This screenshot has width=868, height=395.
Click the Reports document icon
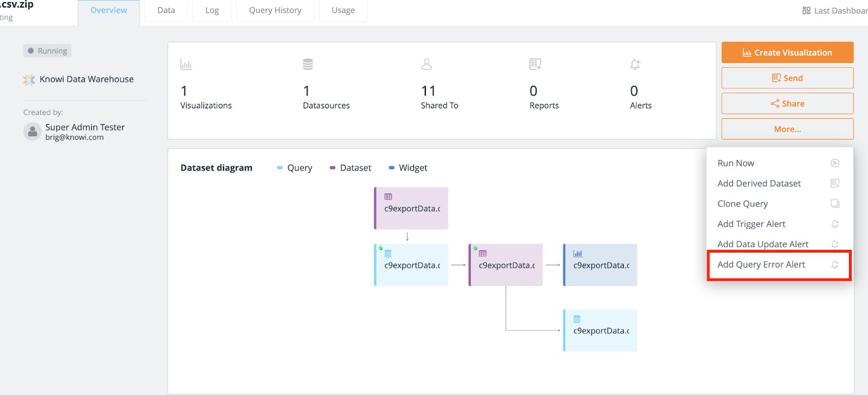(535, 64)
